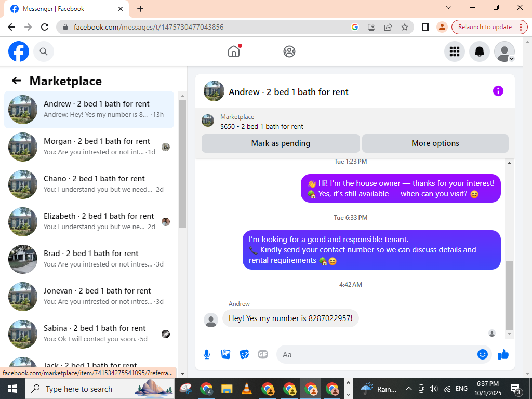Click the ENG language indicator
The height and width of the screenshot is (399, 532).
pyautogui.click(x=461, y=389)
